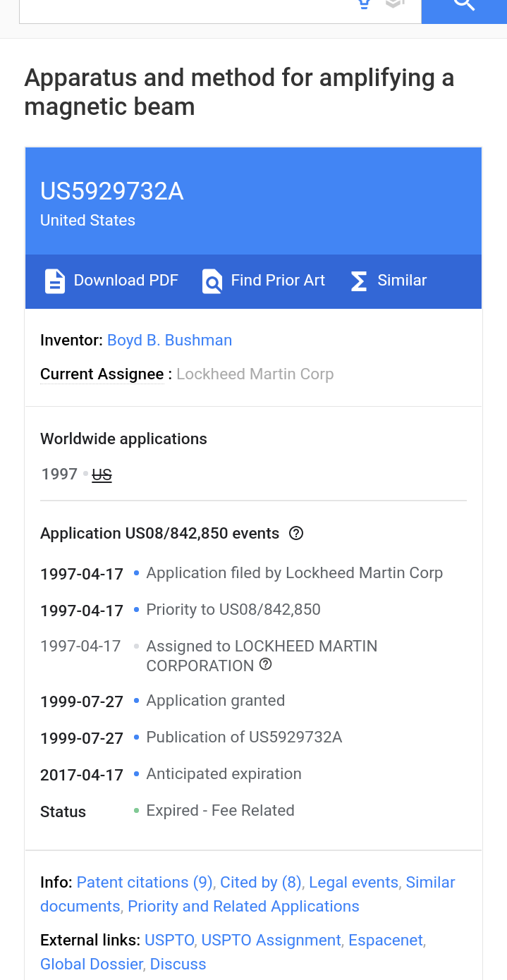507x980 pixels.
Task: Click 'Expired - Fee Related' status
Action: (x=220, y=810)
